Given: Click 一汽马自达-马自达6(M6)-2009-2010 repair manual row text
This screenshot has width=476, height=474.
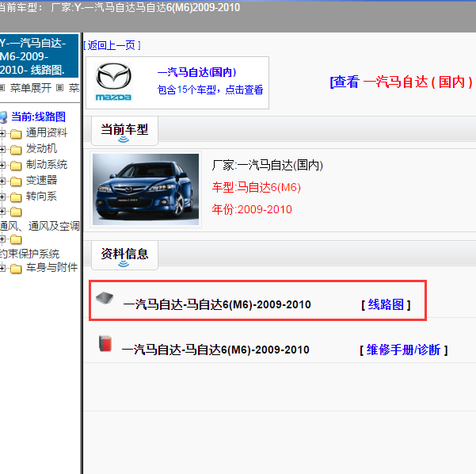Looking at the screenshot, I should point(215,350).
